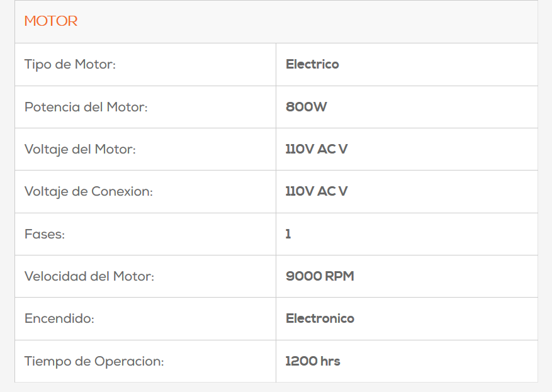Click the Fases value '1'
The height and width of the screenshot is (392, 552).
click(288, 234)
